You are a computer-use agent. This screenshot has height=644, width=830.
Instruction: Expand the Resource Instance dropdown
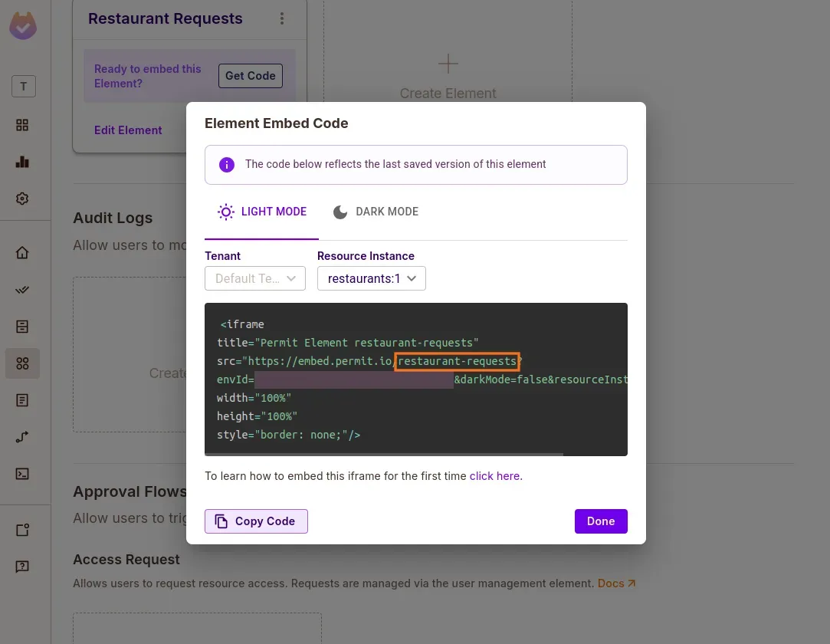coord(371,278)
